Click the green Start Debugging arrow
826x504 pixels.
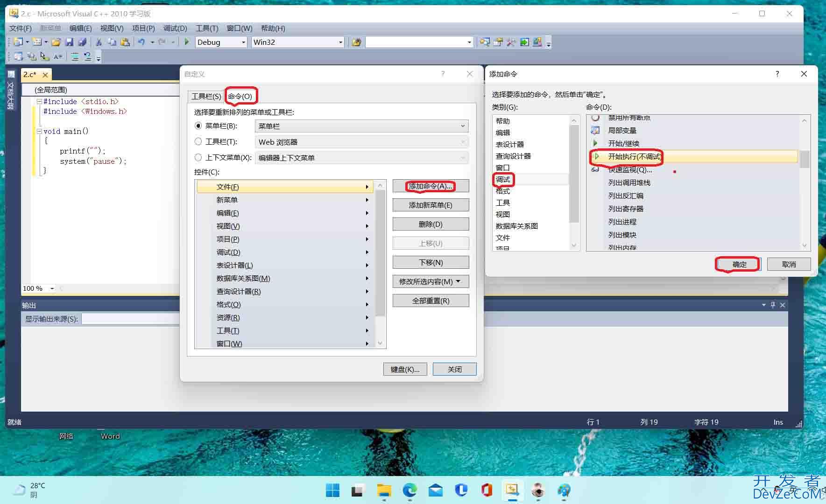pos(187,42)
